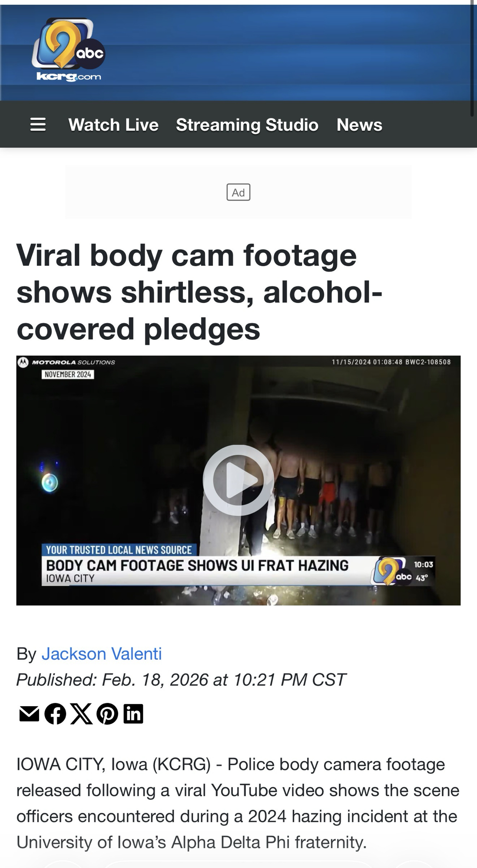Click the KCRG 9 abc logo
Screen dimensions: 477x868
tap(68, 50)
